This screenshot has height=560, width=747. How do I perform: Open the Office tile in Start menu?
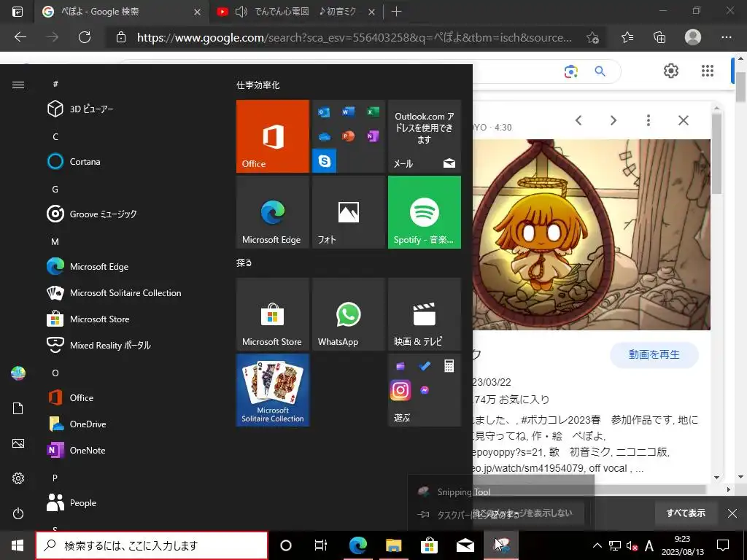click(273, 136)
